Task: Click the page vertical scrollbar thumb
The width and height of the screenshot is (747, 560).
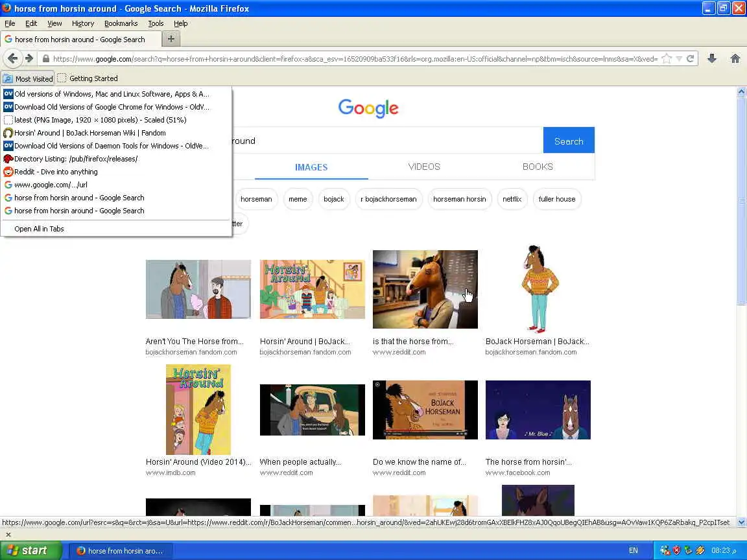Action: (741, 202)
